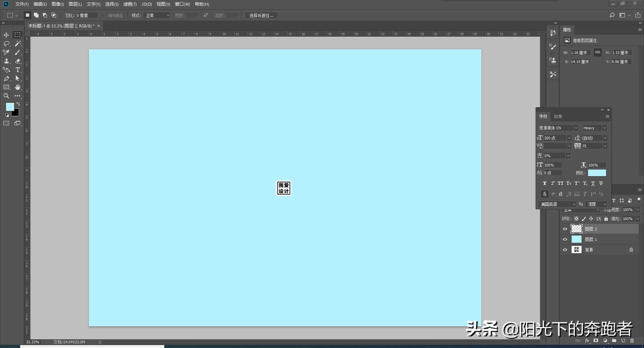The height and width of the screenshot is (348, 644).
Task: Open the font family dropdown 思源黑体 CN
Action: tap(558, 128)
